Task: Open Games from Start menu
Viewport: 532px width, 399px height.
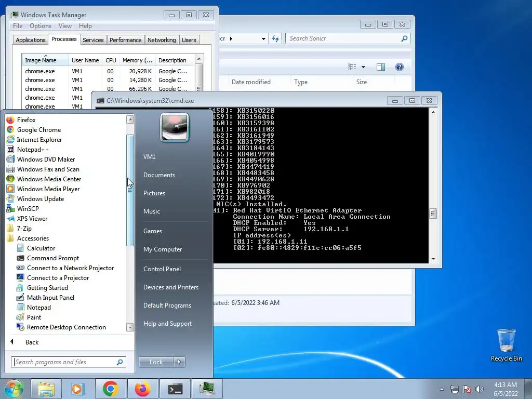Action: (152, 231)
